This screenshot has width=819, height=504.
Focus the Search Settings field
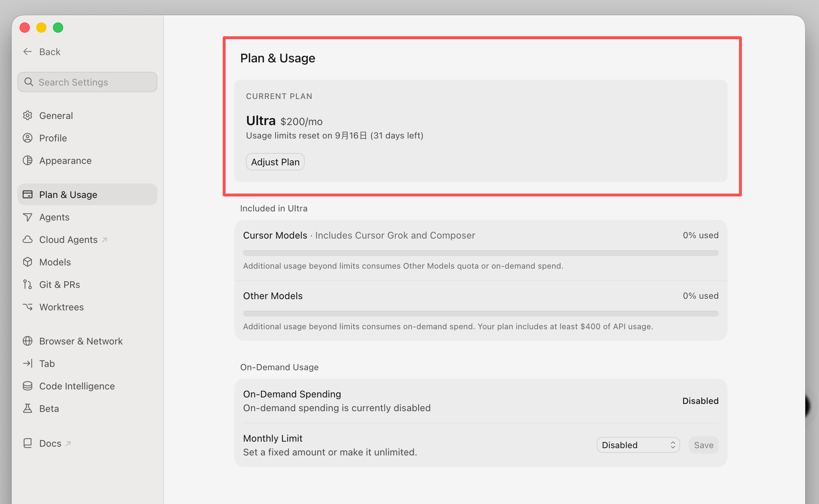(87, 82)
